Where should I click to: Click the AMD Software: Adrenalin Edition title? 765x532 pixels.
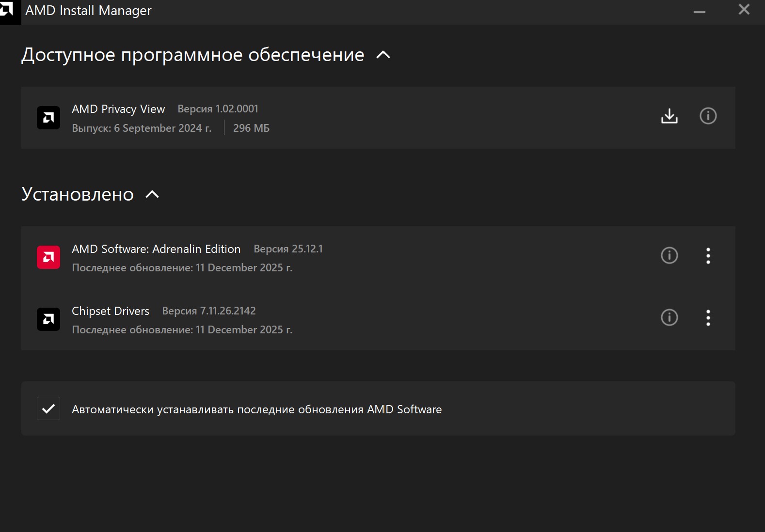pyautogui.click(x=156, y=249)
